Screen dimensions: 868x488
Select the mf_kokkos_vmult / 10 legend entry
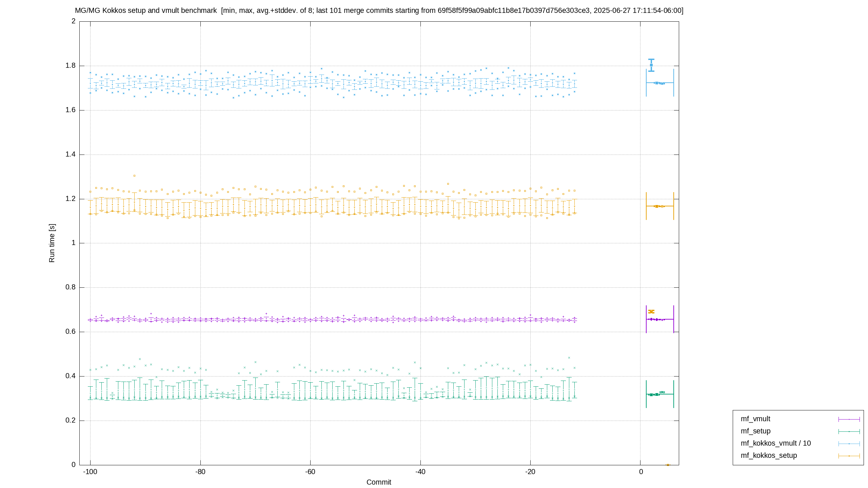tap(775, 443)
